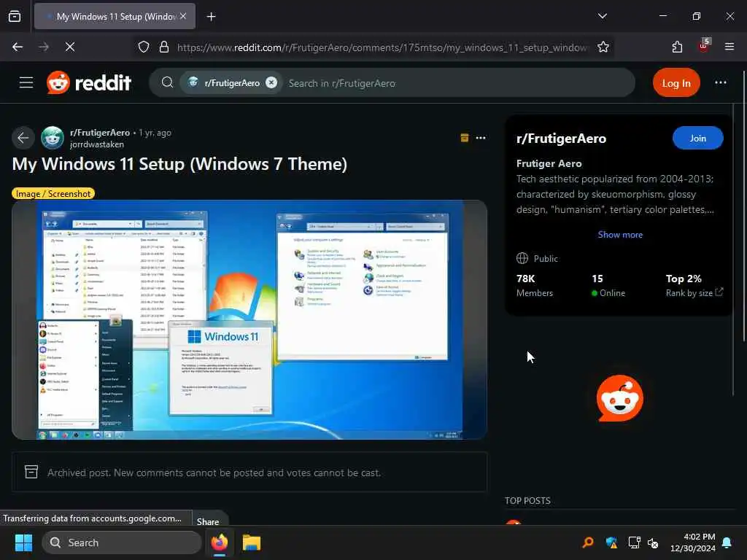Image resolution: width=747 pixels, height=560 pixels.
Task: Remove the r/FrutigerAero search filter chip
Action: [x=271, y=83]
